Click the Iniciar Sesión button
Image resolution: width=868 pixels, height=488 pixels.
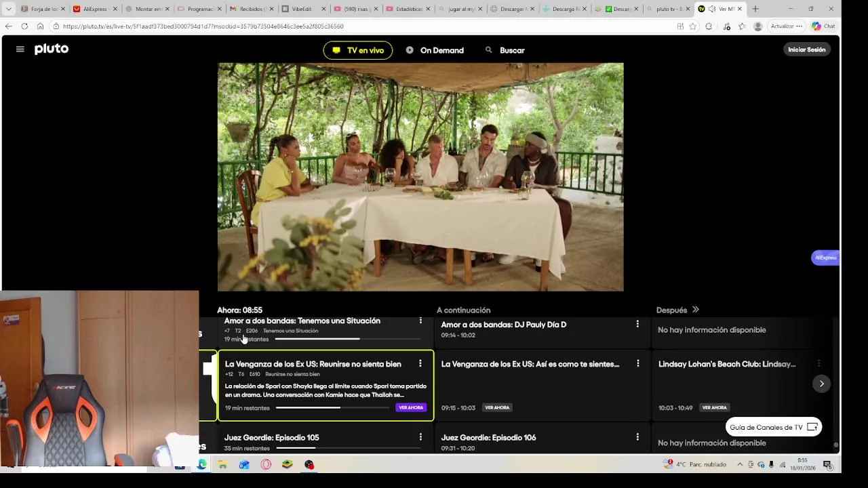click(807, 49)
